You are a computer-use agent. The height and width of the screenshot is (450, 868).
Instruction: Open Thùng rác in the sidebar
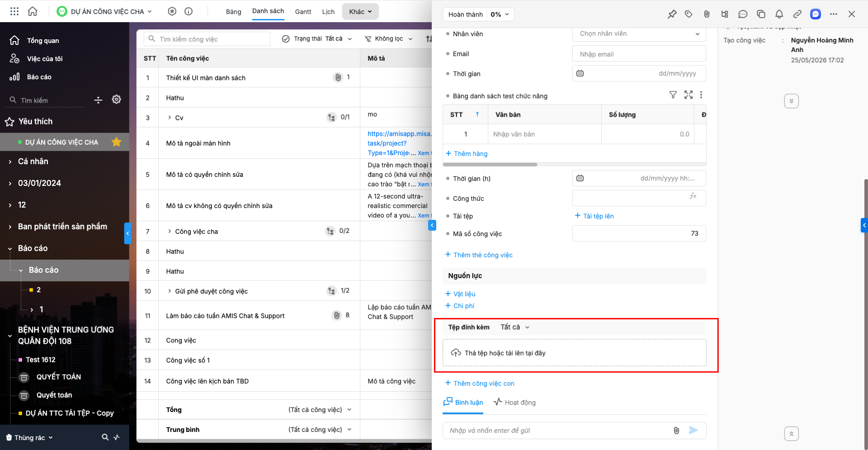click(29, 437)
